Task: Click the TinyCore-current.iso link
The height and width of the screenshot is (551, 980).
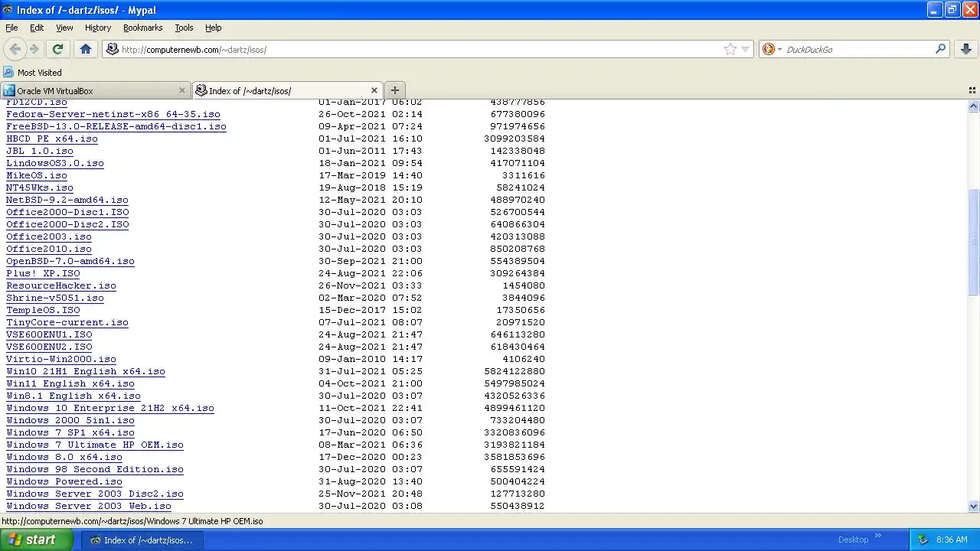Action: (67, 322)
